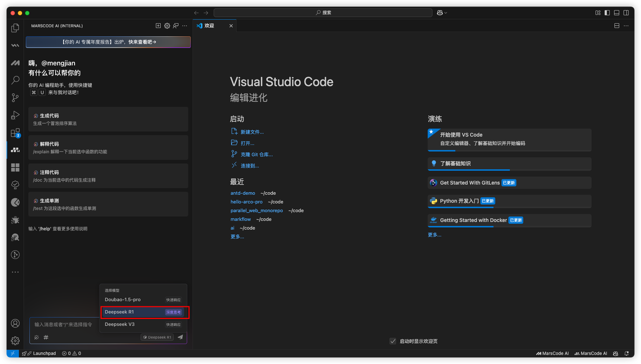
Task: Open the Source Control view
Action: pos(15,98)
